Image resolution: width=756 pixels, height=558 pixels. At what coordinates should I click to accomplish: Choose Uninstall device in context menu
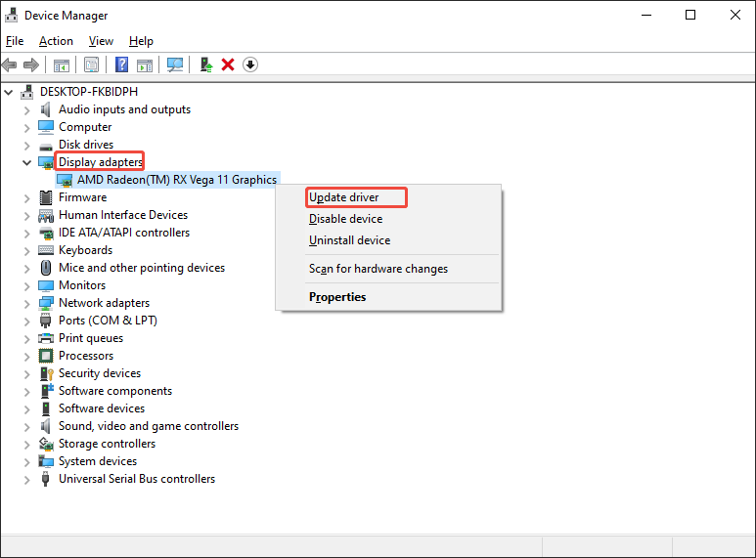click(349, 240)
